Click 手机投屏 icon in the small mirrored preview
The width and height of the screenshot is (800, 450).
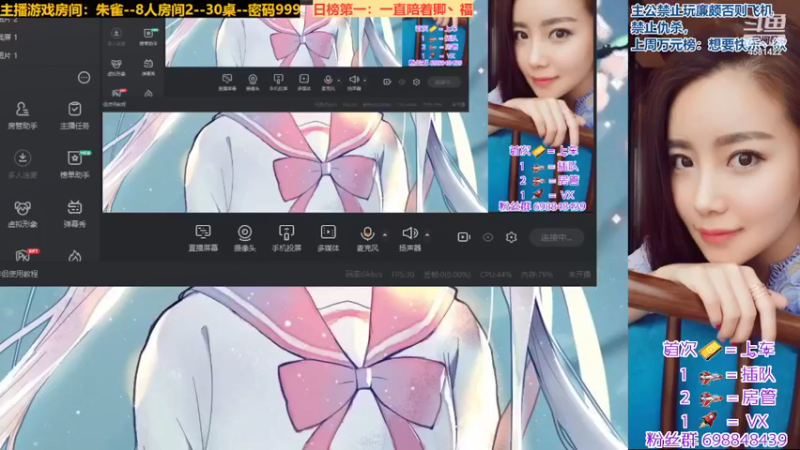[x=278, y=82]
